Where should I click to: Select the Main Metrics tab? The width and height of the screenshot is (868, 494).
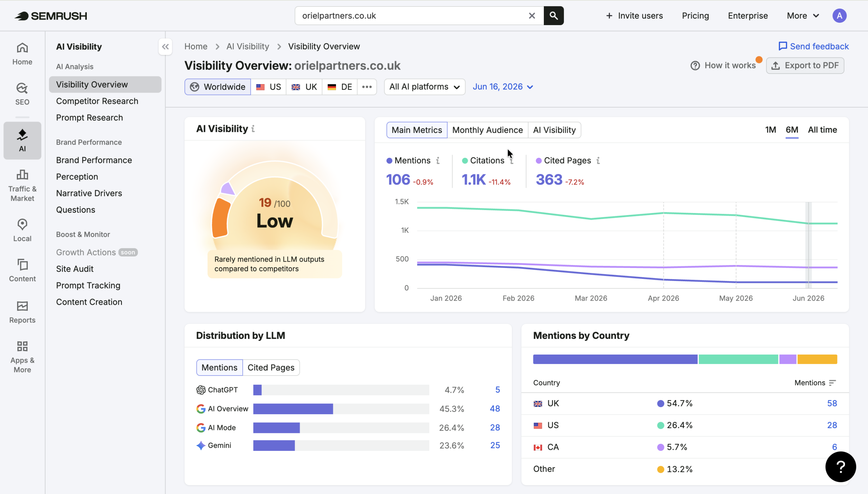[x=417, y=130]
